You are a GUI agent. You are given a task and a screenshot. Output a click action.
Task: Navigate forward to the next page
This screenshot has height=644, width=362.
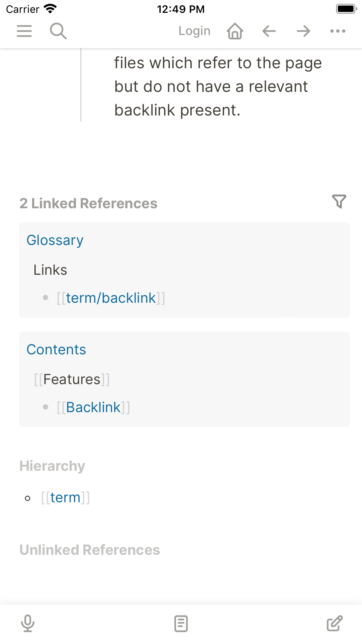click(303, 31)
